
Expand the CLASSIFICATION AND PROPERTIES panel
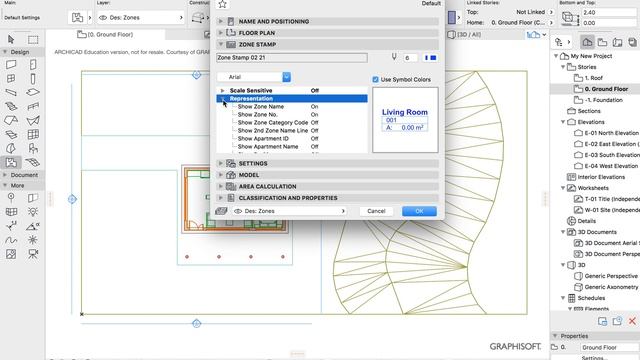(x=327, y=198)
